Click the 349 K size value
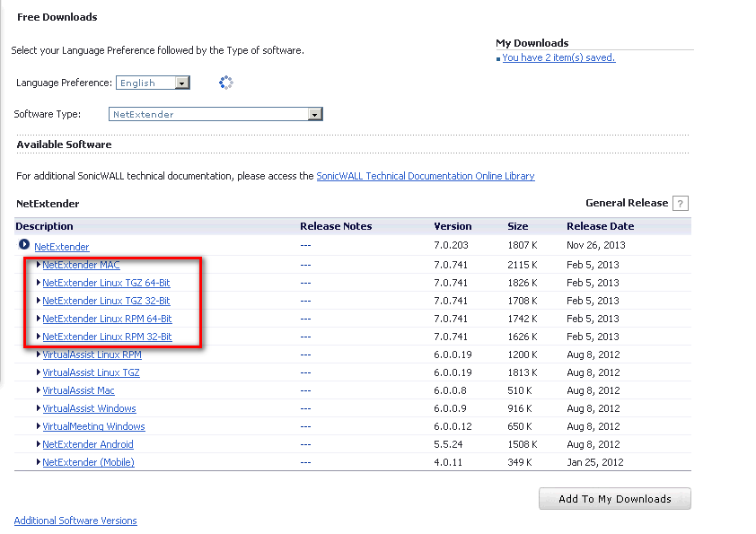 (x=520, y=462)
